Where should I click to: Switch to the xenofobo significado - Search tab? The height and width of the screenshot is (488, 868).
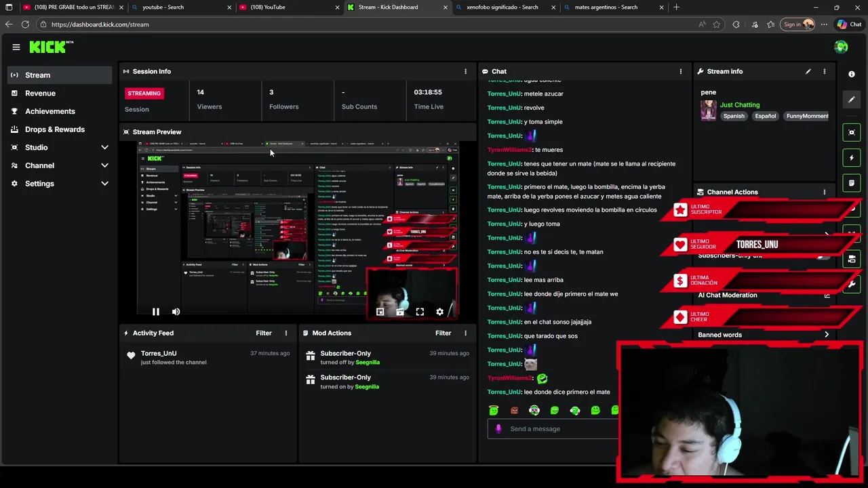click(505, 7)
